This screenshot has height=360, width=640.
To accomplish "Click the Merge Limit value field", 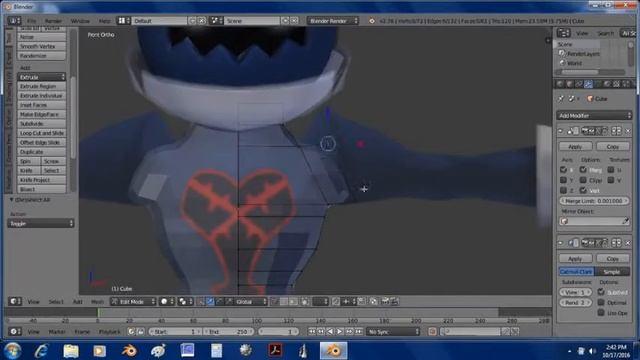I will pyautogui.click(x=594, y=201).
